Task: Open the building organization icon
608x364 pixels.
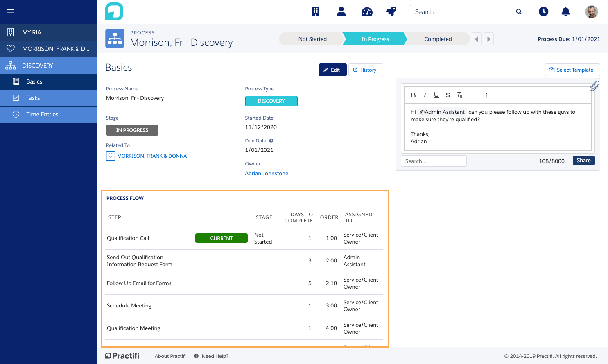Action: point(316,11)
